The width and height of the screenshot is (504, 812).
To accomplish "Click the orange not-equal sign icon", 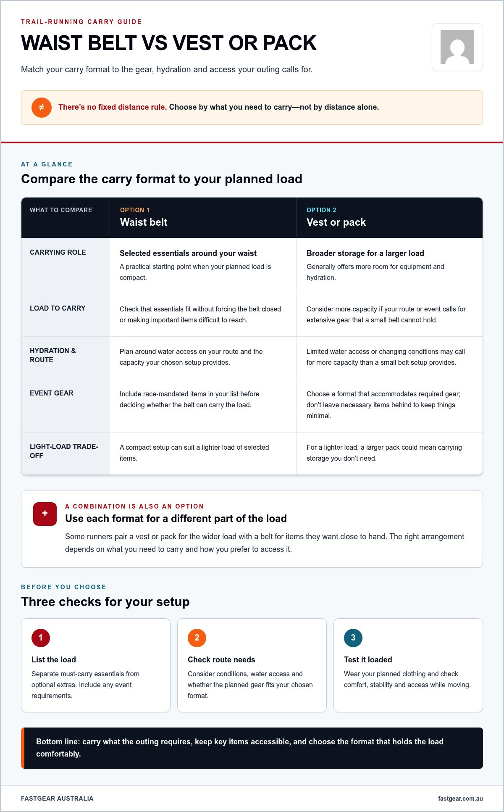I will 42,108.
